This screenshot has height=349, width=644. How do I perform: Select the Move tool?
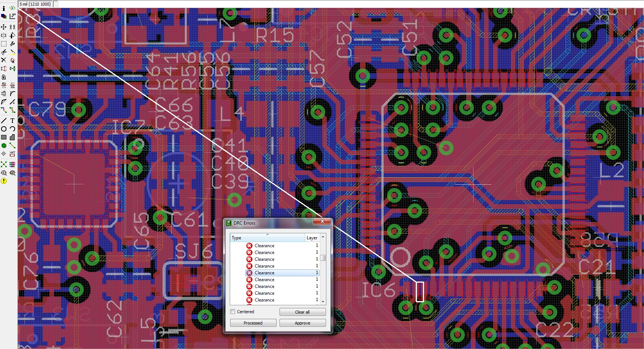pos(4,28)
